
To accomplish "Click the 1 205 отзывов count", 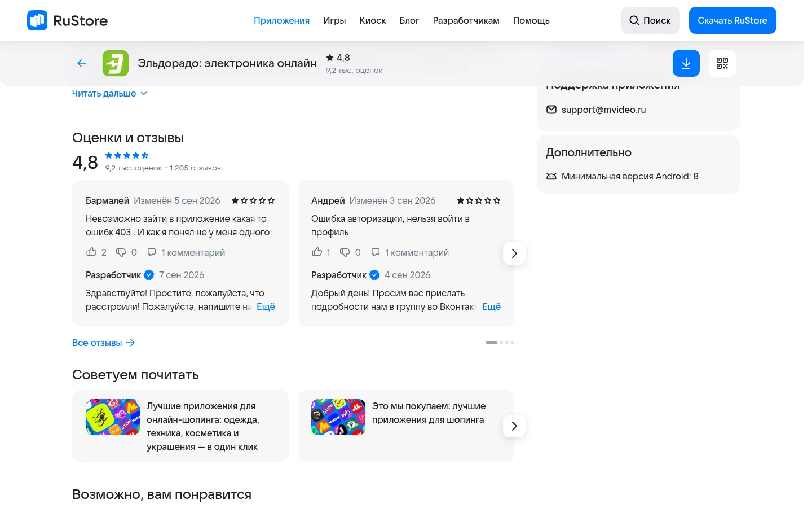I will pyautogui.click(x=195, y=168).
